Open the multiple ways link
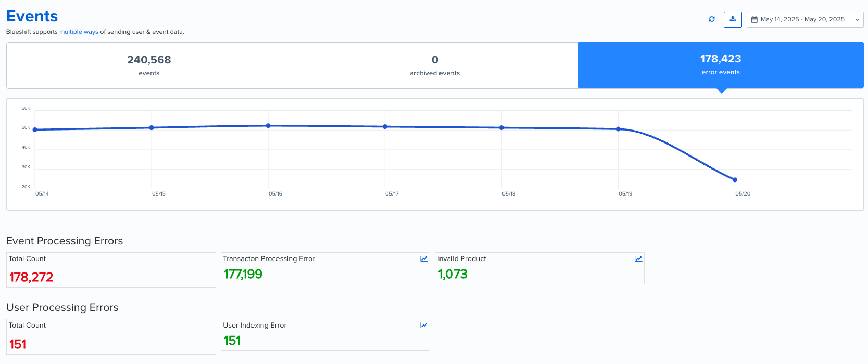Screen dimensions: 868x364 coord(79,32)
